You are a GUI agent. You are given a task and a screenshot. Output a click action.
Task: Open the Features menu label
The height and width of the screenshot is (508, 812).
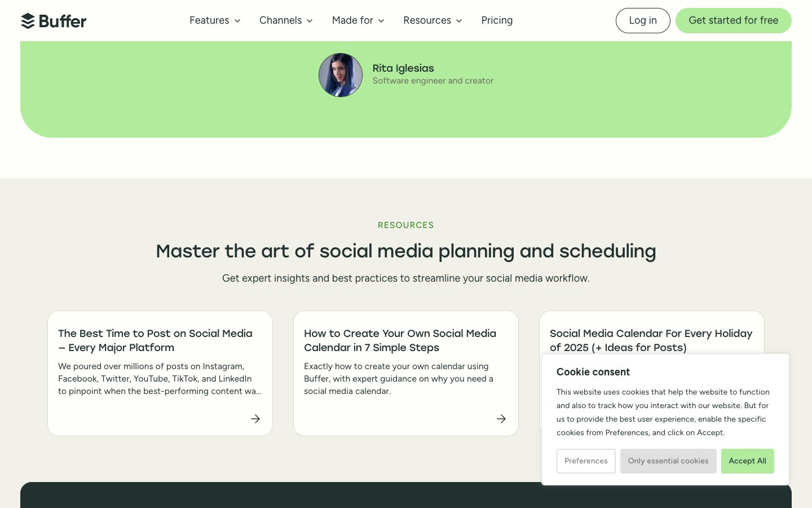(209, 20)
